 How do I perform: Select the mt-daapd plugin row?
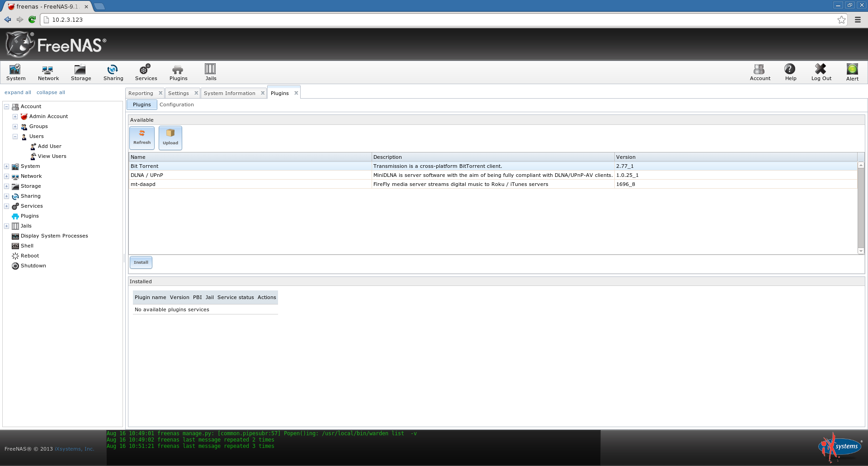coord(493,184)
